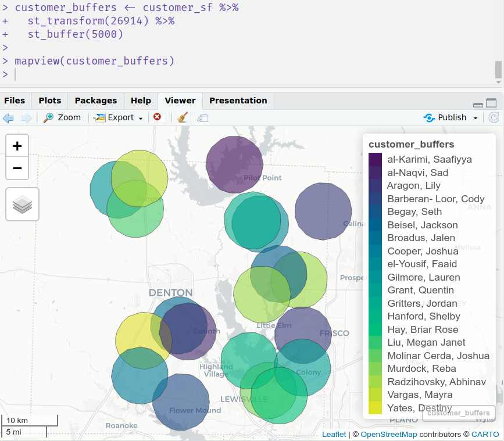Switch to the Presentation tab
The height and width of the screenshot is (441, 504).
(238, 101)
